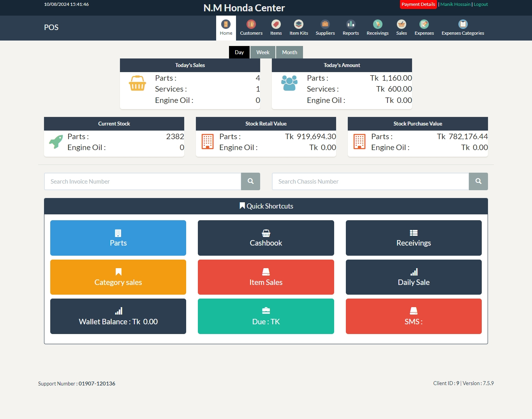Click the bookmark icon beside Quick Shortcuts
The height and width of the screenshot is (419, 532).
tap(242, 206)
